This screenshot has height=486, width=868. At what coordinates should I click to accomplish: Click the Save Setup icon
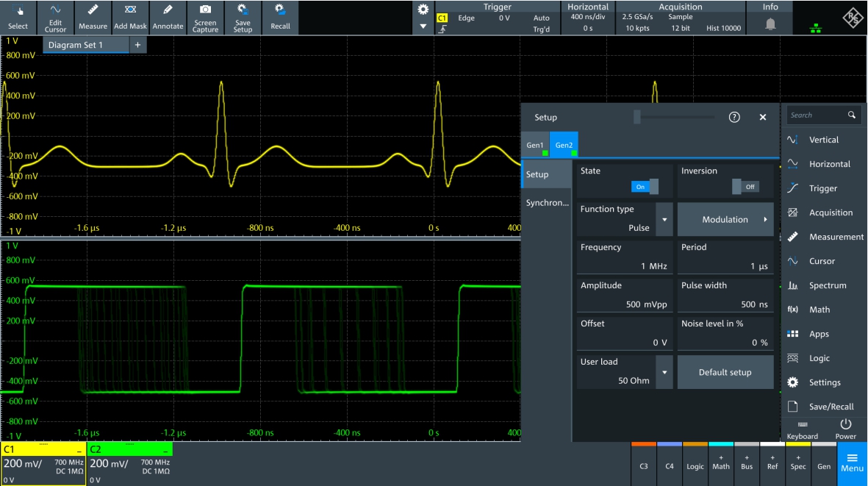tap(243, 18)
